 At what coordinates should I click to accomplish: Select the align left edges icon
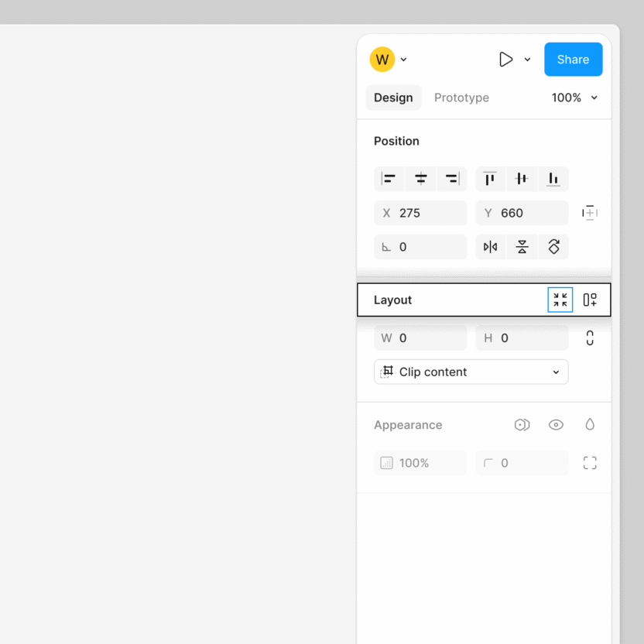(x=389, y=179)
